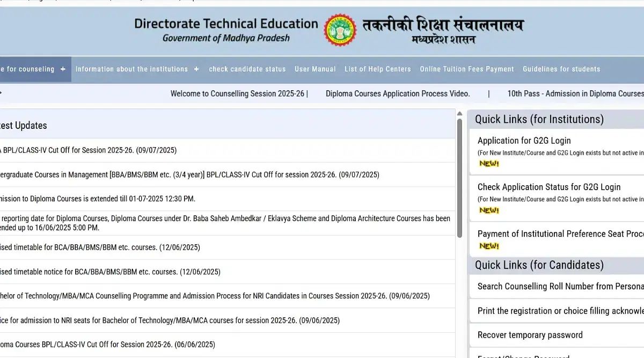Open BPL/CLASS-IV Cut Off update dated 09/07/2025
Screen dimensions: 644x358
88,150
